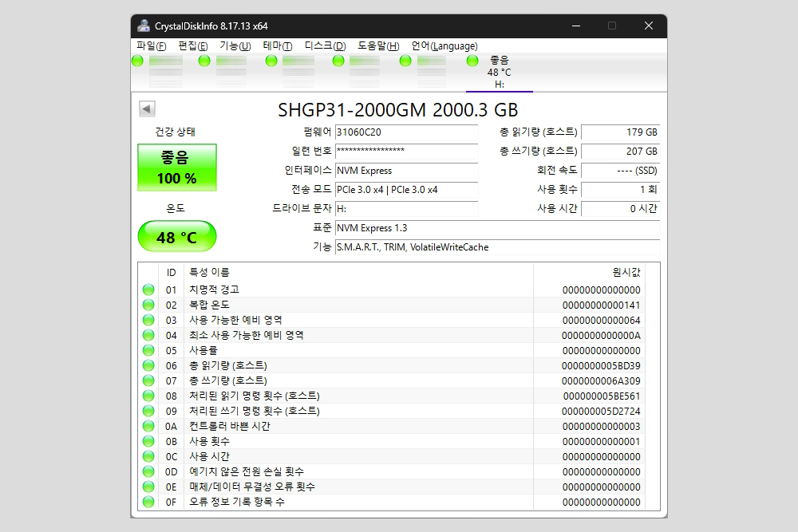Image resolution: width=798 pixels, height=532 pixels.
Task: Select the H: drive letter field
Action: coord(406,208)
